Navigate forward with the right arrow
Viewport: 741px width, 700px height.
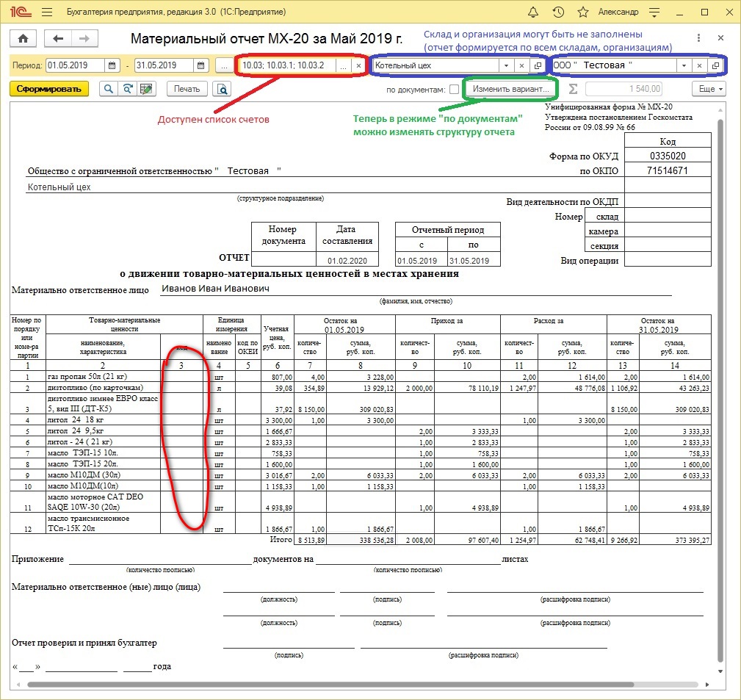point(84,39)
